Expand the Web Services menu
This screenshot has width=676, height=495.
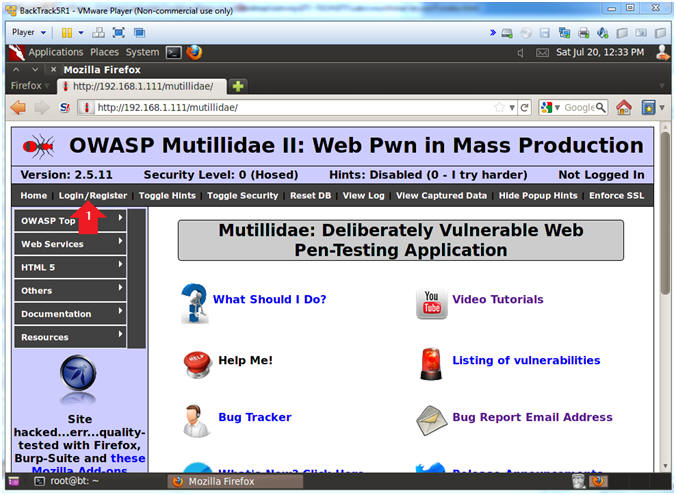pos(70,244)
